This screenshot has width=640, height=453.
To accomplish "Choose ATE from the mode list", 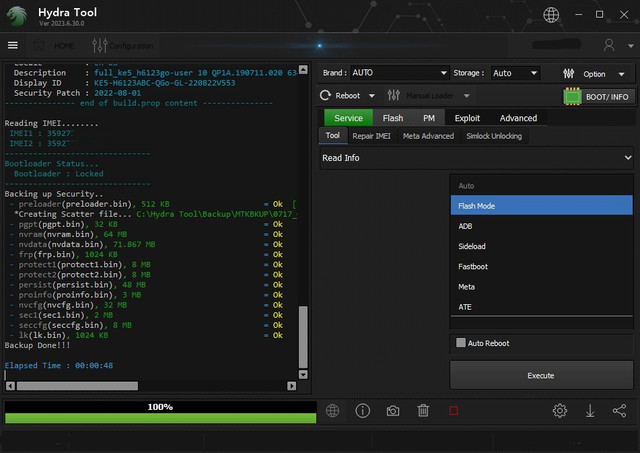I will coord(542,307).
